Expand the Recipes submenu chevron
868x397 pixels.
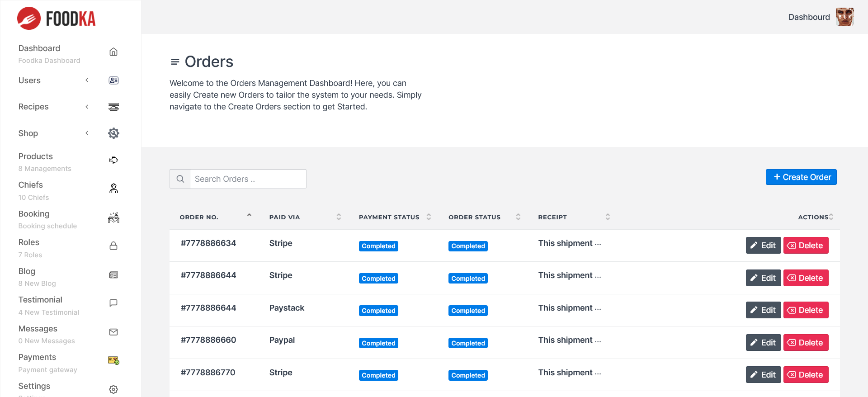coord(87,107)
